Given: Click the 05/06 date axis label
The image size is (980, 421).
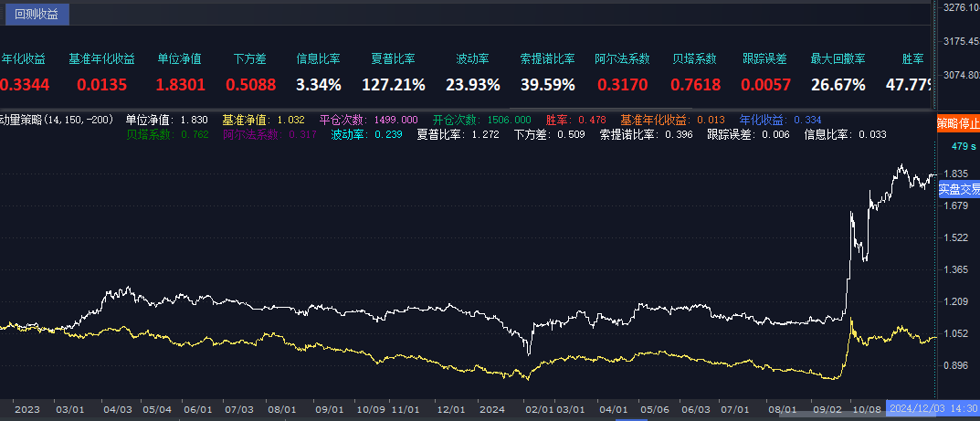Looking at the screenshot, I should point(655,409).
